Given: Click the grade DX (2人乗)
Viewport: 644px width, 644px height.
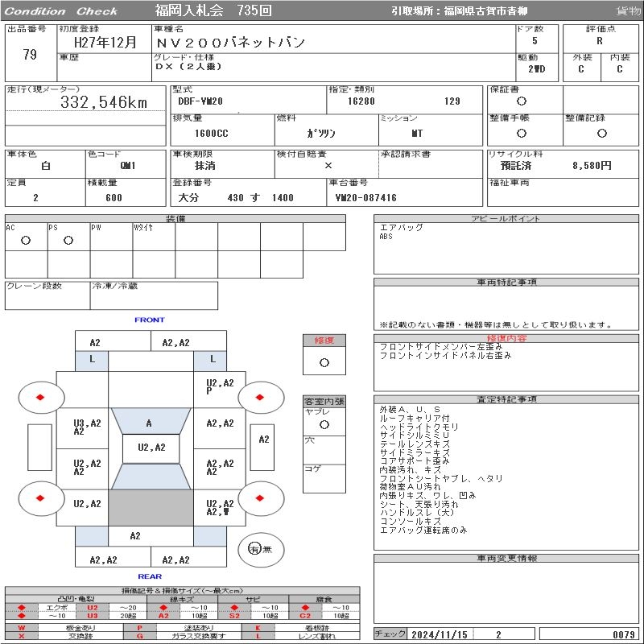Looking at the screenshot, I should [x=188, y=66].
